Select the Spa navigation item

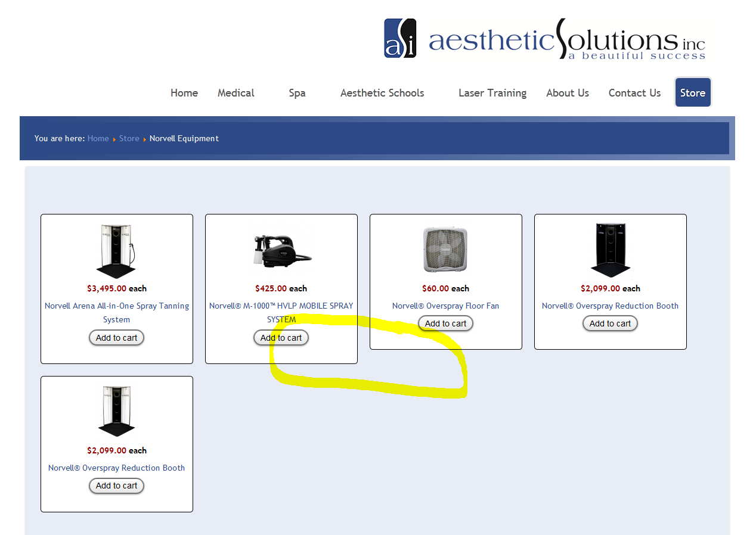[x=297, y=93]
